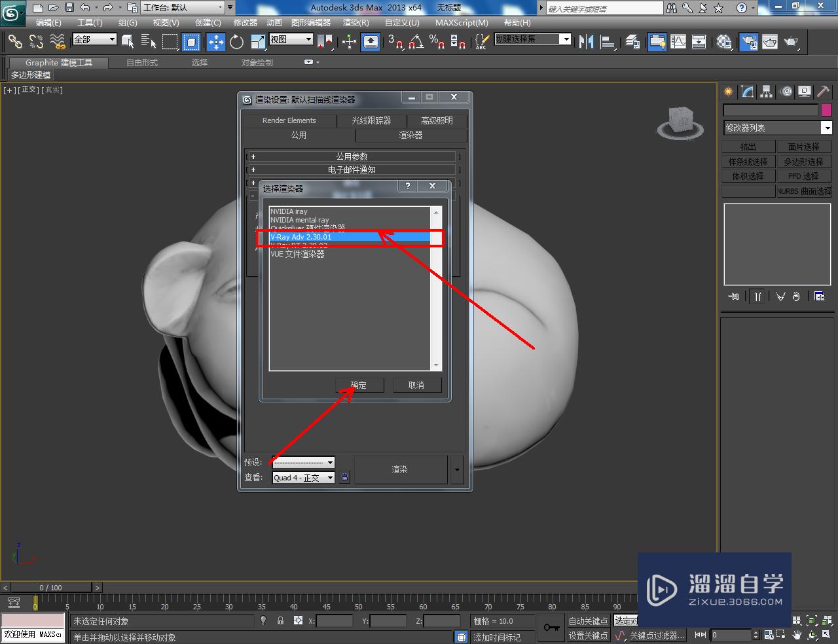Toggle Percent Snap in main toolbar
838x644 pixels.
437,42
